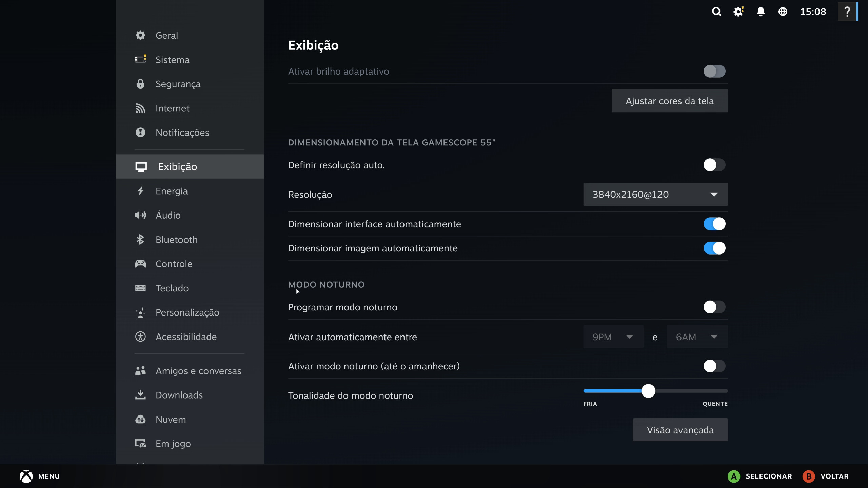The width and height of the screenshot is (868, 488).
Task: Select the Segurança padlock icon
Action: pos(141,84)
